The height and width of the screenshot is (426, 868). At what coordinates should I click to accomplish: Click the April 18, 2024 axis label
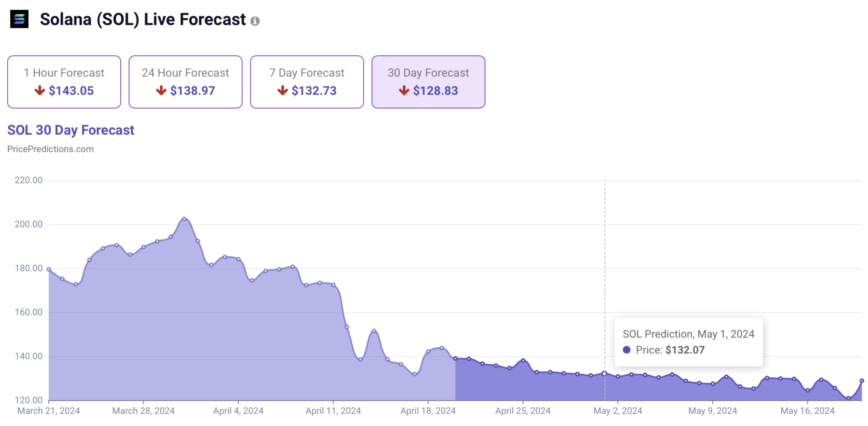pyautogui.click(x=428, y=411)
